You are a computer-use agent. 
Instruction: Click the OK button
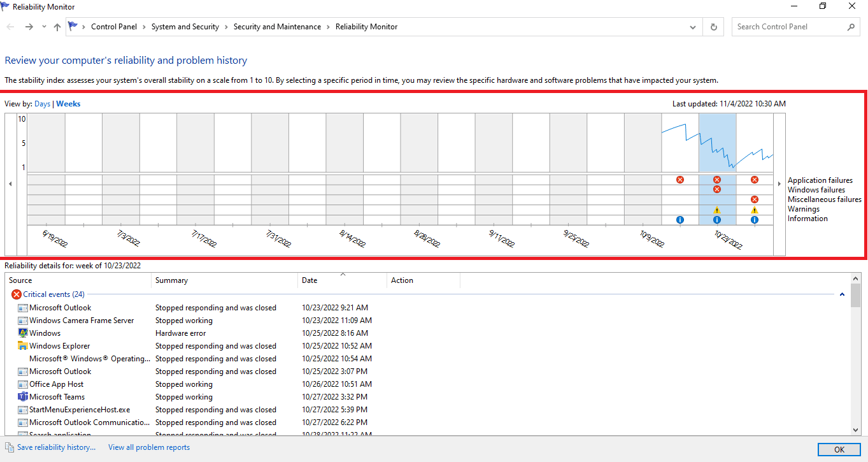tap(839, 449)
